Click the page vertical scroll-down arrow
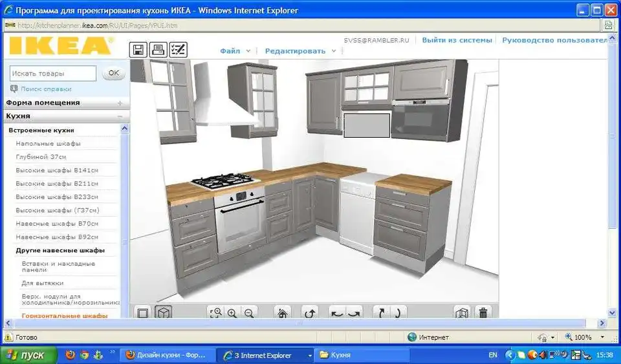The image size is (621, 364). 613,313
